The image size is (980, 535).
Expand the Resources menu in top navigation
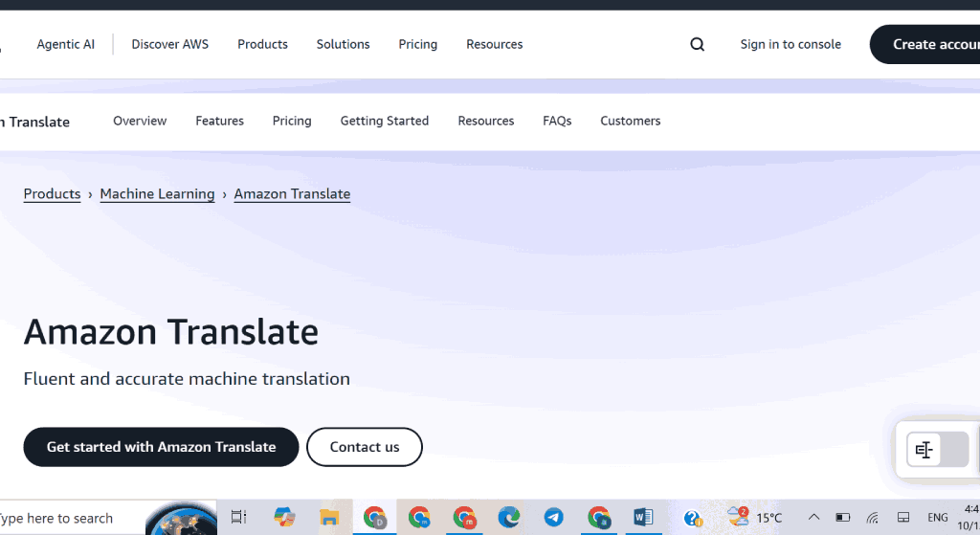click(x=494, y=44)
